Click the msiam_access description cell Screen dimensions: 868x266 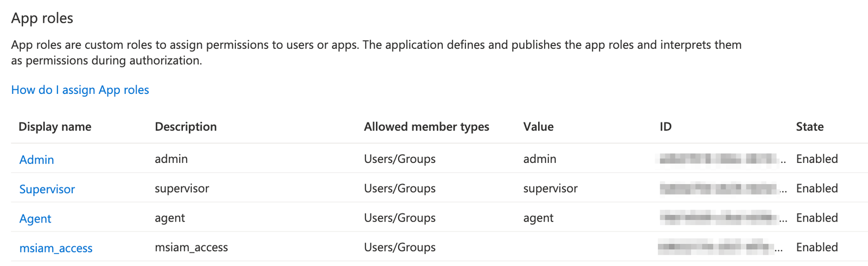[191, 248]
